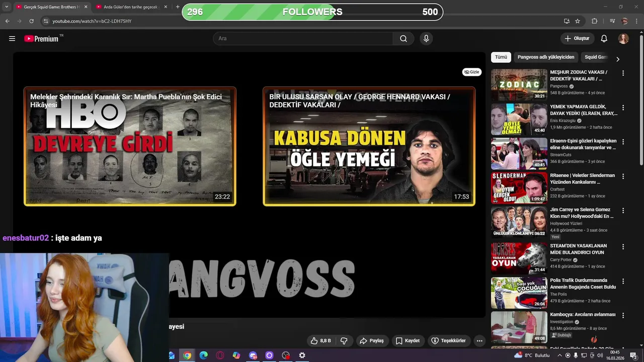Image resolution: width=644 pixels, height=362 pixels.
Task: Open weather widget 8°C Bulutlu
Action: coord(532,355)
